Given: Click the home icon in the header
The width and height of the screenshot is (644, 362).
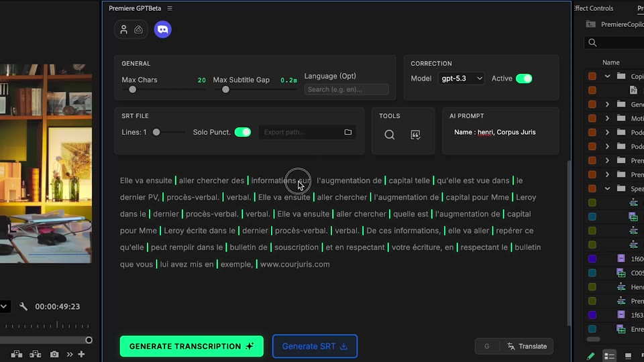Looking at the screenshot, I should coord(138,29).
